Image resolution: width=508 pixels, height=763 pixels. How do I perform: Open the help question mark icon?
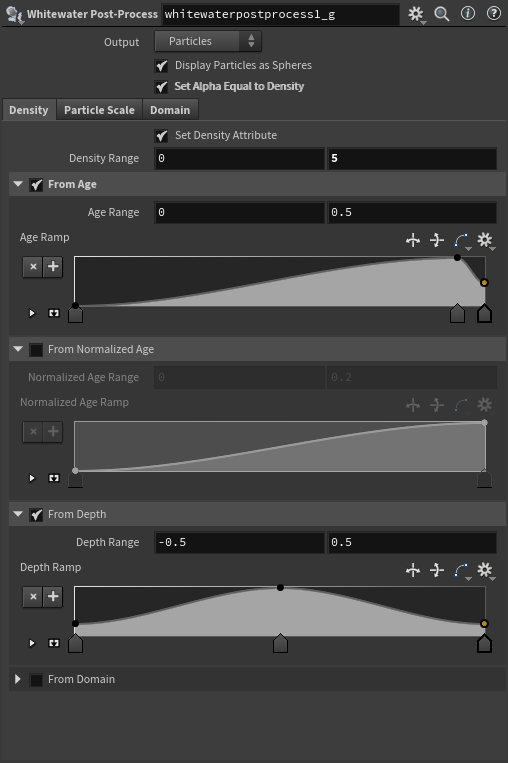point(494,14)
